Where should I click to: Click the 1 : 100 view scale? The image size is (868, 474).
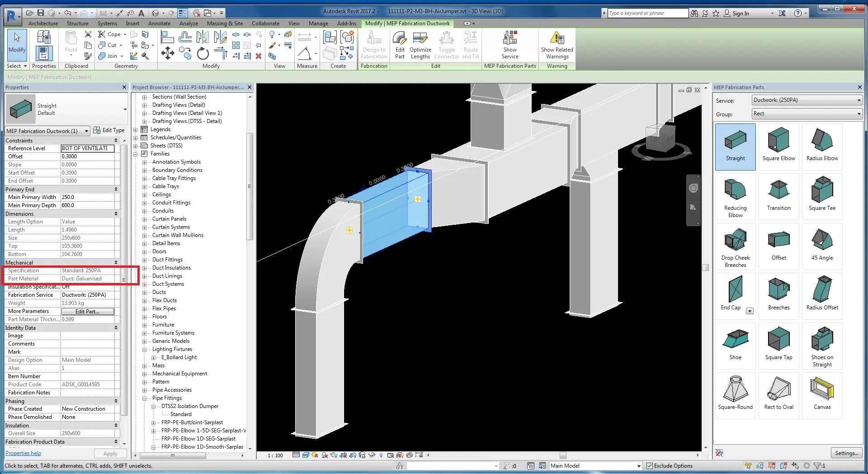[275, 455]
